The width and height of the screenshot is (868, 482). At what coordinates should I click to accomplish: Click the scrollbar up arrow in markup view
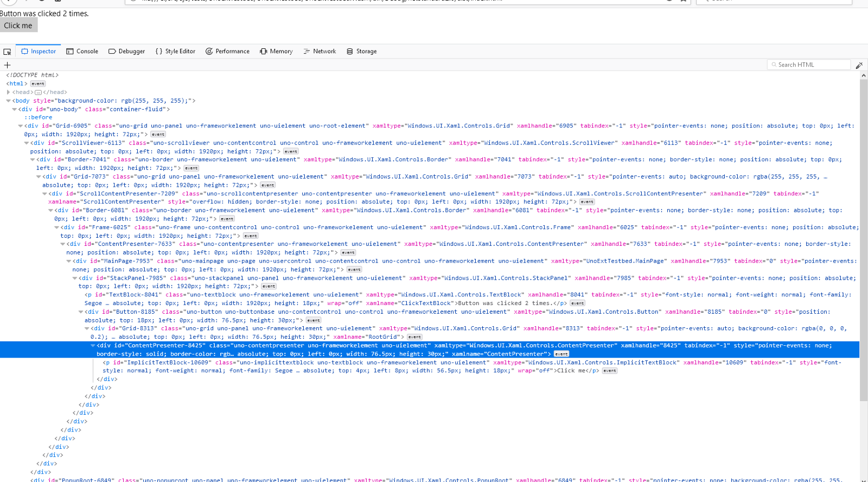click(x=863, y=76)
